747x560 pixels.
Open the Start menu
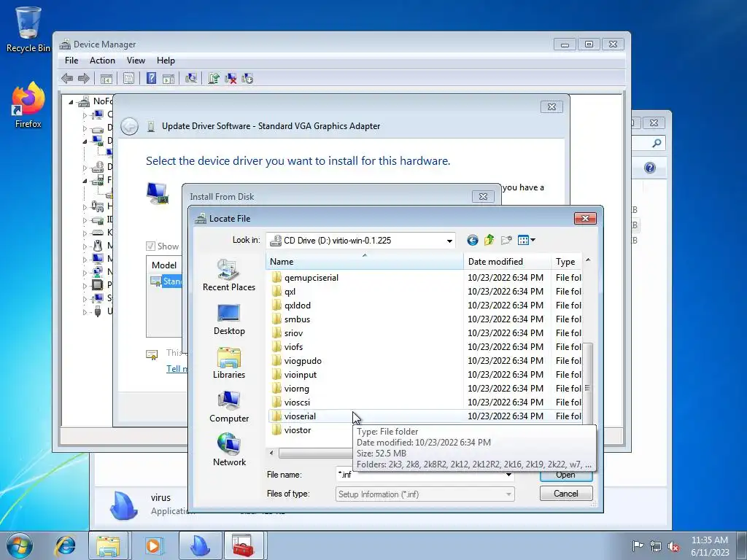click(x=20, y=545)
